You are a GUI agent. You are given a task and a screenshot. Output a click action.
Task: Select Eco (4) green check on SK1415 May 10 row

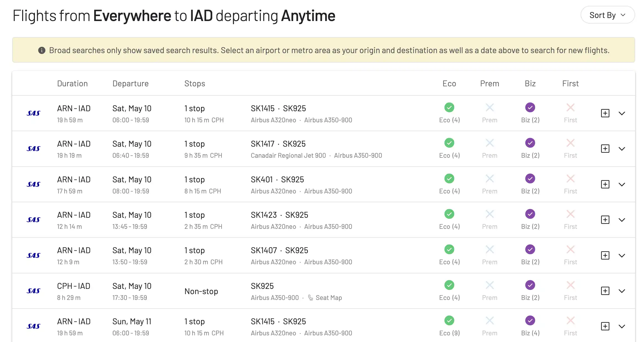click(449, 107)
